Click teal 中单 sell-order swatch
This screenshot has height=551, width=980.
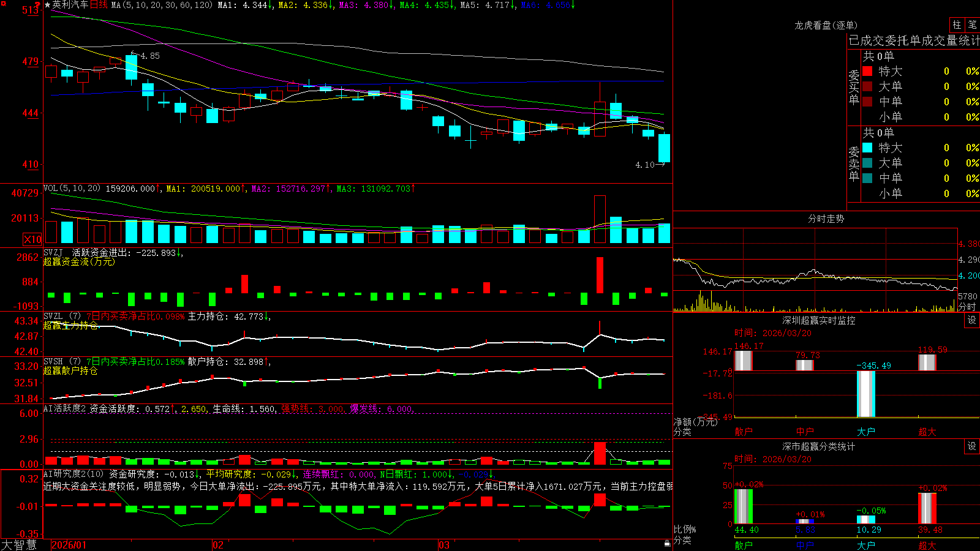[x=867, y=178]
